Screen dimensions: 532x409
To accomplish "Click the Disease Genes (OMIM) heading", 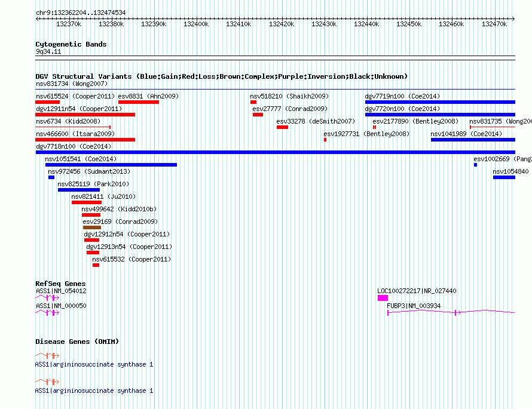I will click(x=77, y=342).
